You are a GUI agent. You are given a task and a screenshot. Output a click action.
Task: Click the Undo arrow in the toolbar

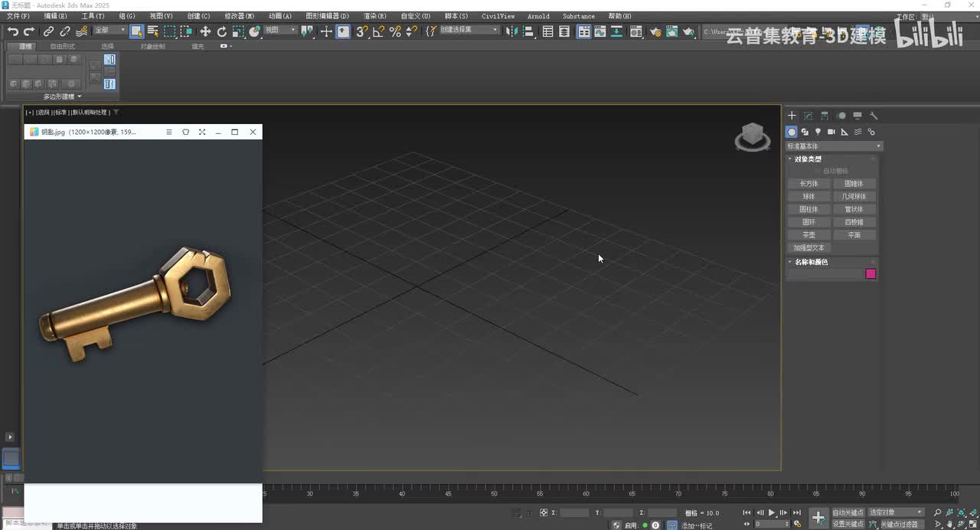(x=13, y=31)
